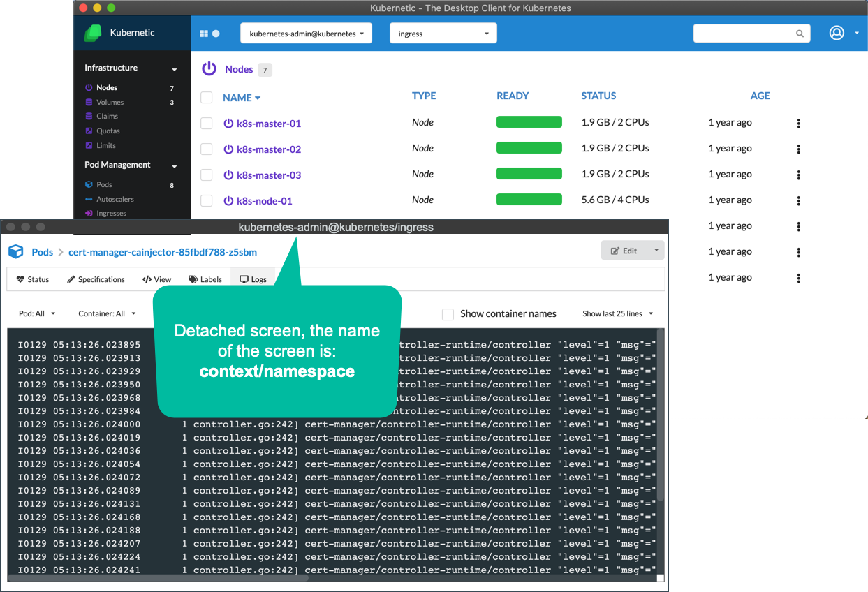This screenshot has width=868, height=592.
Task: Open the kebab menu for k8s-node-01
Action: 798,201
